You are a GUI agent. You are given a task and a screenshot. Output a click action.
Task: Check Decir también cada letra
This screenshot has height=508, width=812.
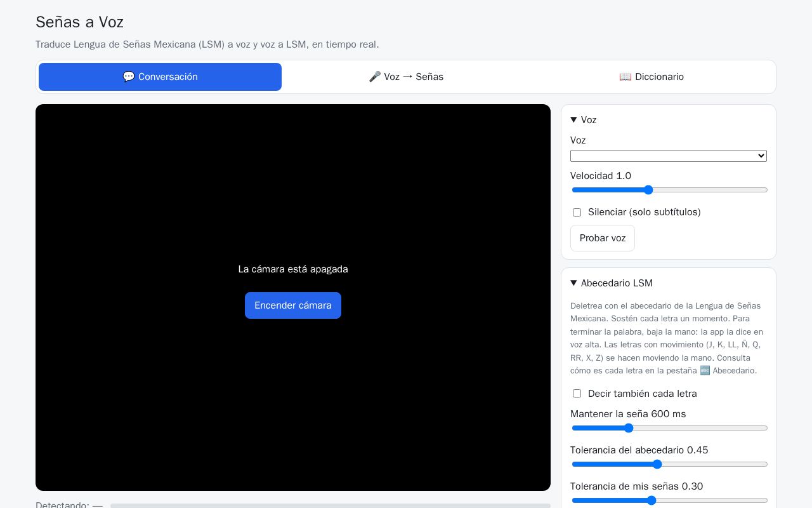(x=577, y=394)
